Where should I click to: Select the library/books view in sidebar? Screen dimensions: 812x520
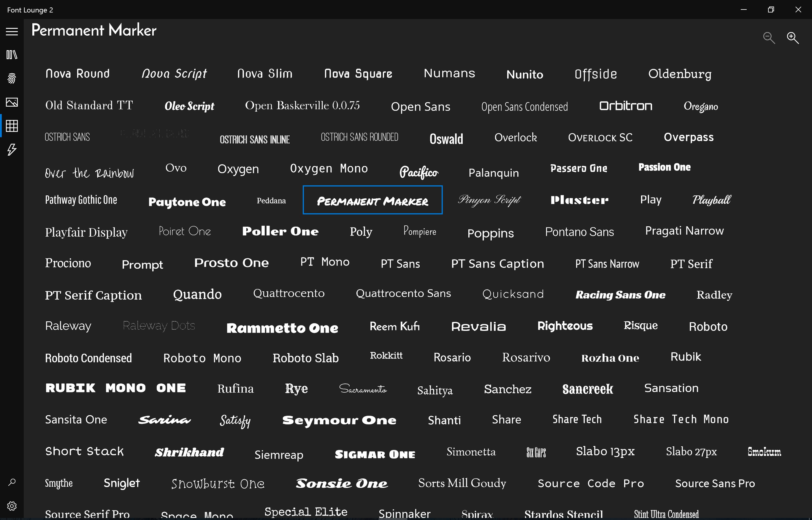pyautogui.click(x=12, y=55)
